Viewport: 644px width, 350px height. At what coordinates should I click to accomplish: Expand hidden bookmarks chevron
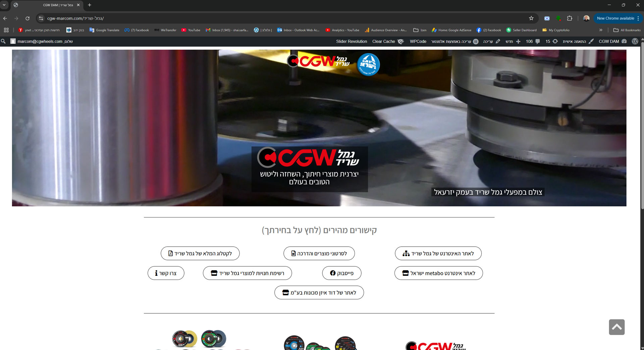tap(601, 30)
